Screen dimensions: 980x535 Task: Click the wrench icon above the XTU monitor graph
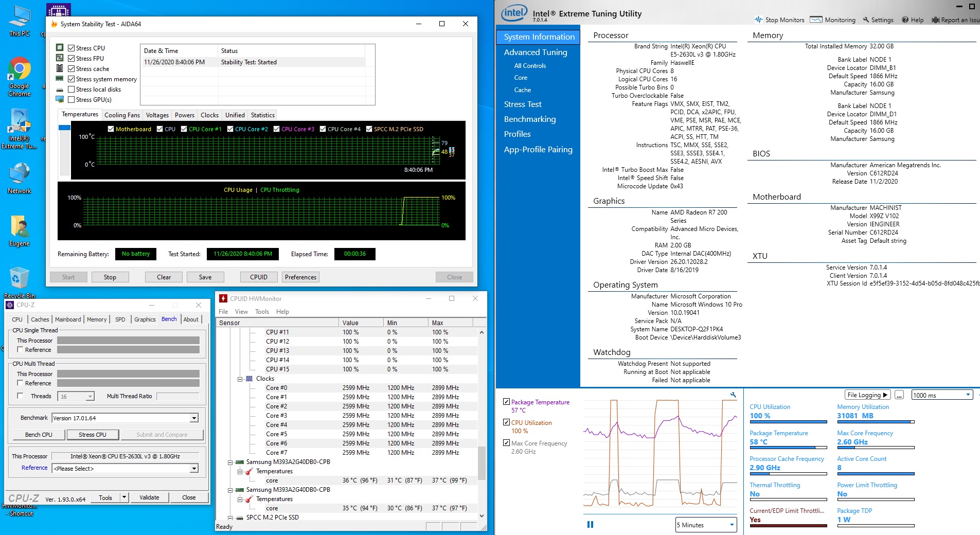pyautogui.click(x=733, y=395)
